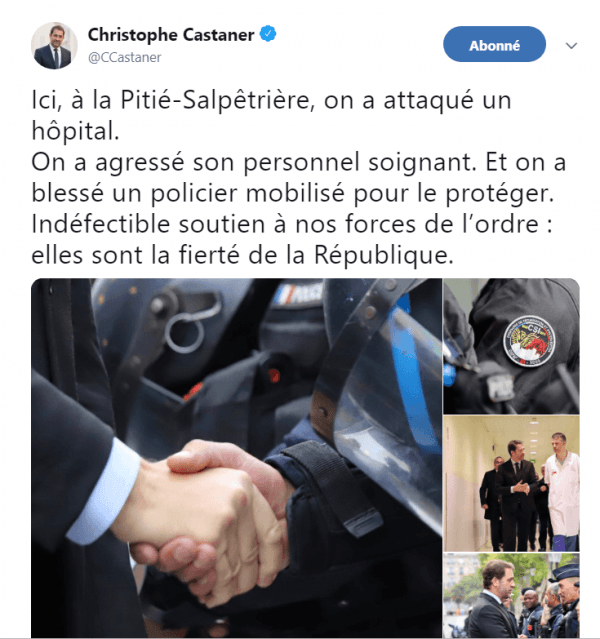
Task: Expand the tweet options chevron
Action: [571, 45]
